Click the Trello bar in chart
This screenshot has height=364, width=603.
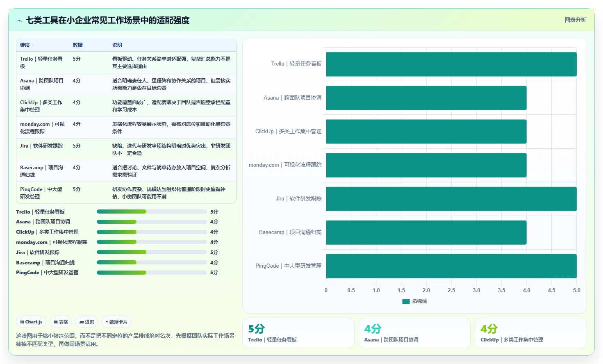point(451,64)
